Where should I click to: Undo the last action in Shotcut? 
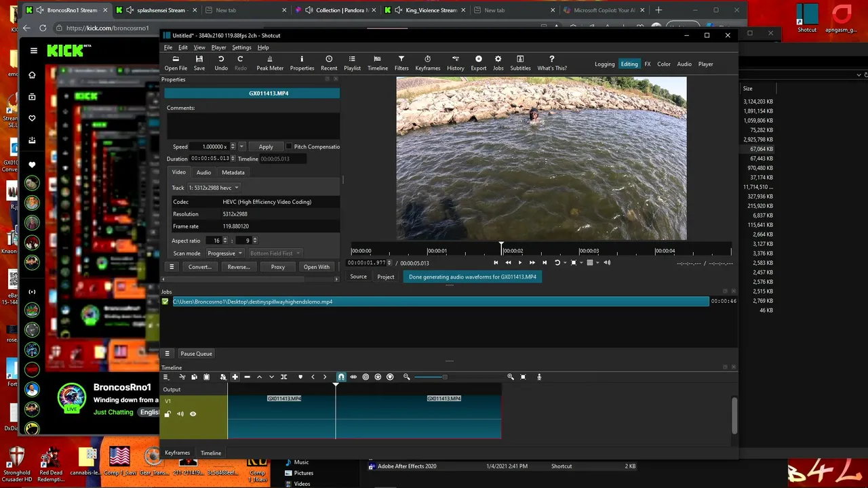pyautogui.click(x=221, y=63)
